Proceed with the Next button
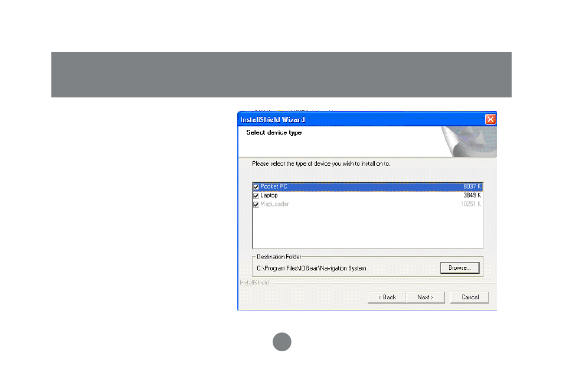The height and width of the screenshot is (392, 563). point(425,297)
